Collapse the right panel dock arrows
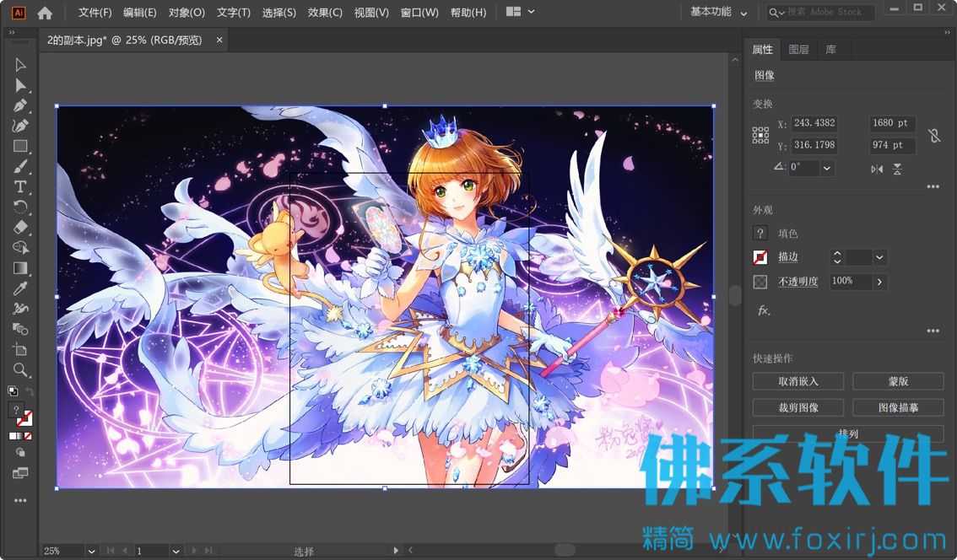The image size is (957, 560). 946,32
